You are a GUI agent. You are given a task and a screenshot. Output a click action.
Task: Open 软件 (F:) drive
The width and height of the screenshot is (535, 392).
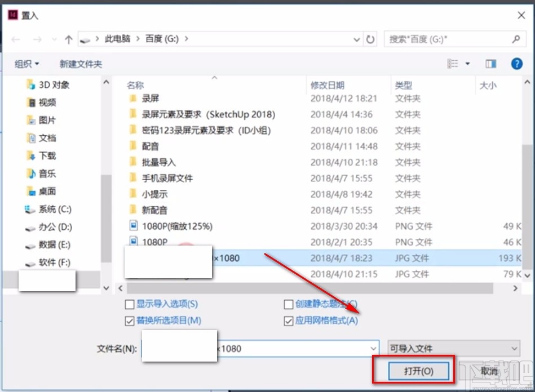click(48, 262)
